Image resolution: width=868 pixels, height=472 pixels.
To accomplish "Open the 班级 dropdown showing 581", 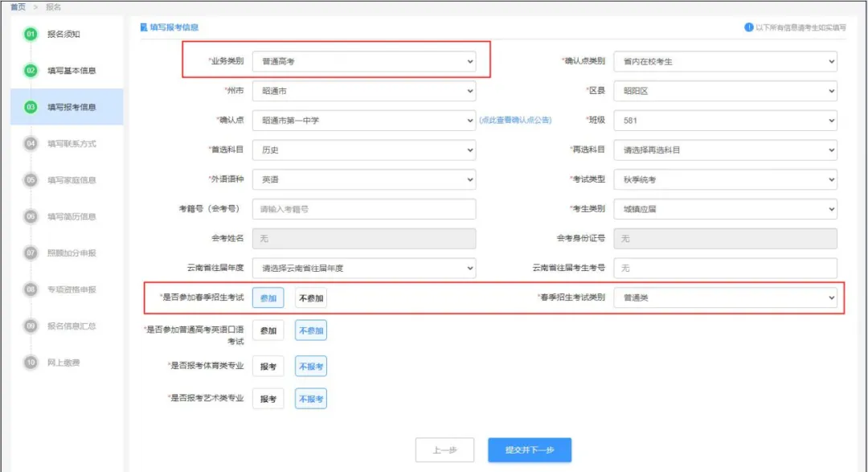I will coord(725,121).
